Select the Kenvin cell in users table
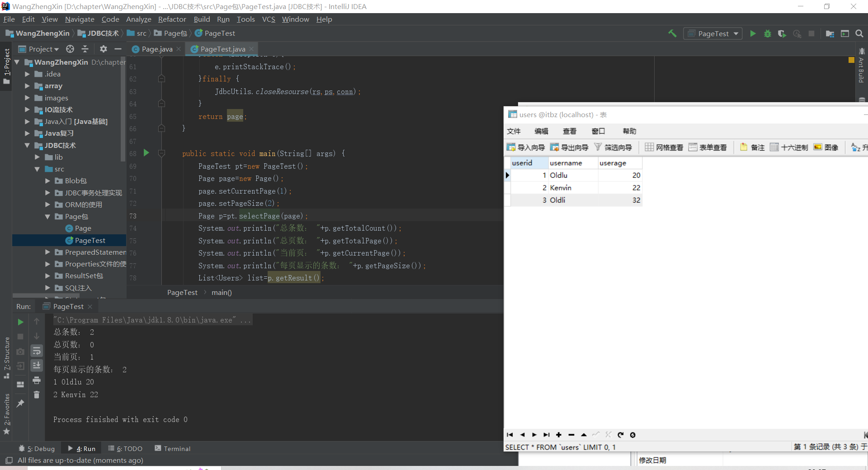The height and width of the screenshot is (470, 868). [x=573, y=187]
